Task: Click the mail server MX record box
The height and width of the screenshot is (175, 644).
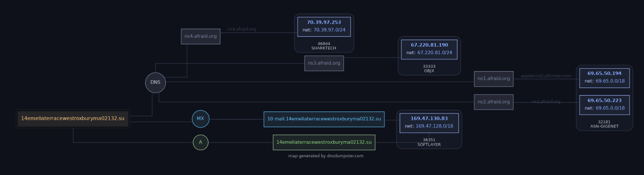Action: pyautogui.click(x=324, y=119)
